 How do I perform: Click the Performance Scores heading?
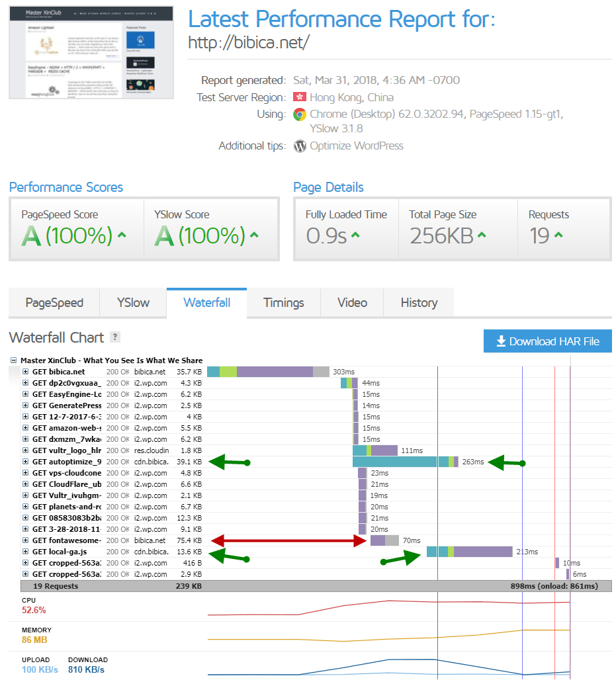(66, 187)
